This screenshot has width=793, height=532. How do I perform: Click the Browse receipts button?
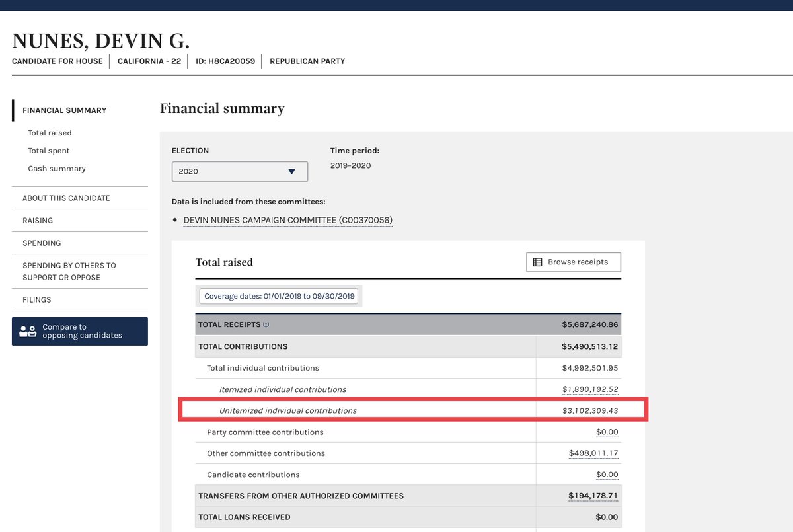(574, 262)
